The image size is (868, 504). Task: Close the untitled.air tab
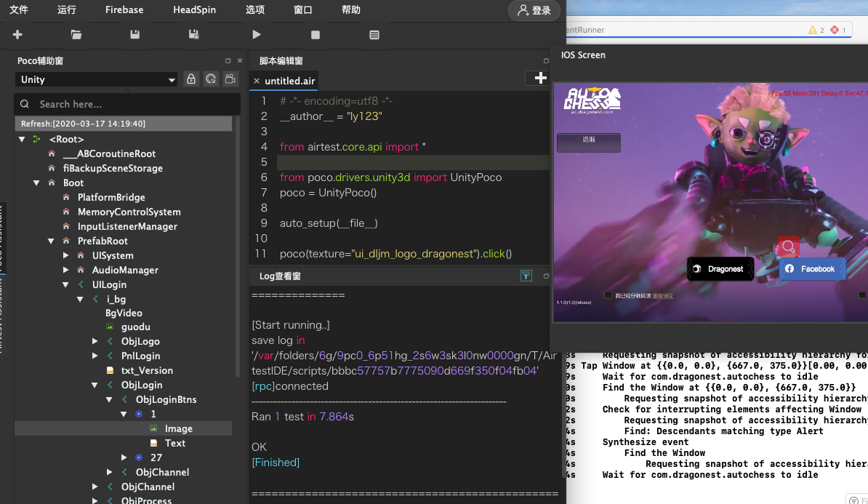257,81
